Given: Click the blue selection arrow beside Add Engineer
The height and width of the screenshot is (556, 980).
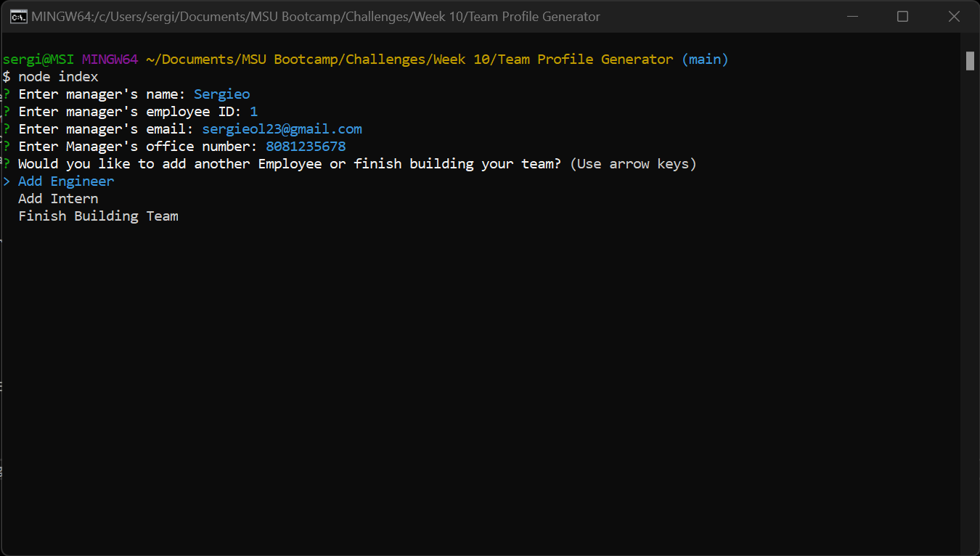Looking at the screenshot, I should click(8, 181).
